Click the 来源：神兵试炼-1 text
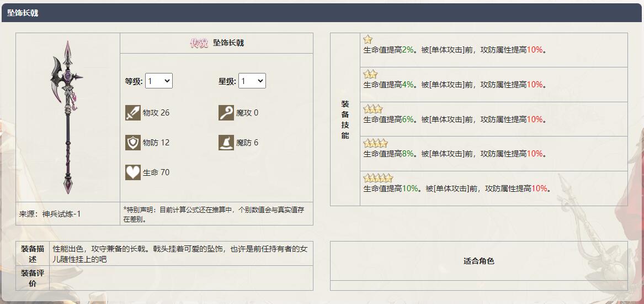The image size is (644, 304). (x=50, y=214)
